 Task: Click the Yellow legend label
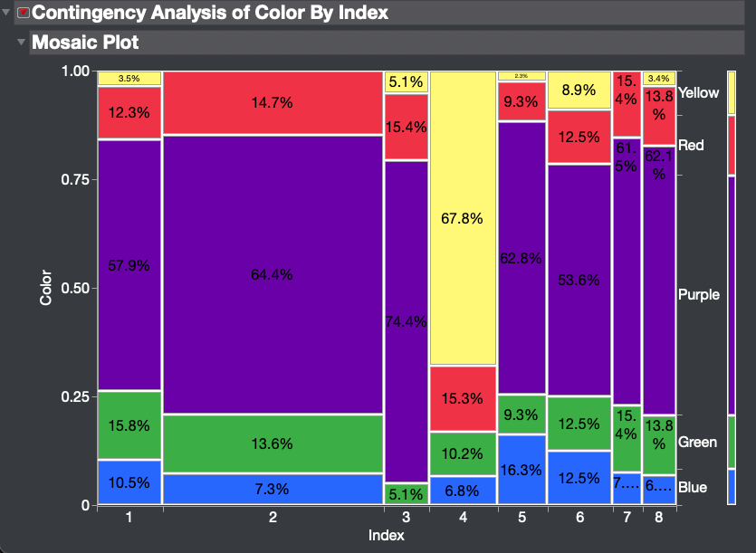[698, 92]
